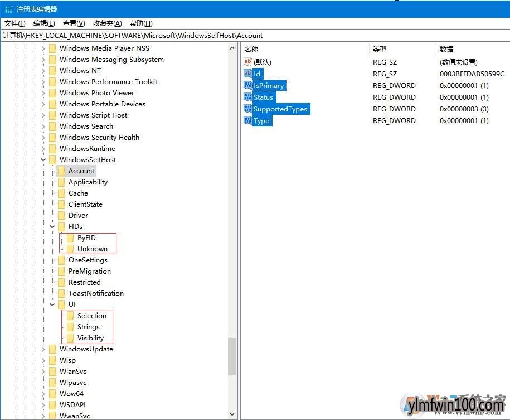510x420 pixels.
Task: Select the Windows Photo Viewer key
Action: [x=97, y=93]
